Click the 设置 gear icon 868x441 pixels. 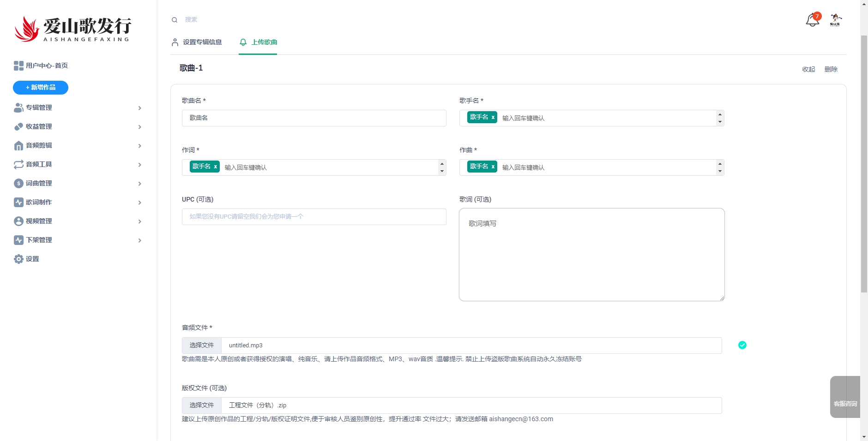point(18,259)
